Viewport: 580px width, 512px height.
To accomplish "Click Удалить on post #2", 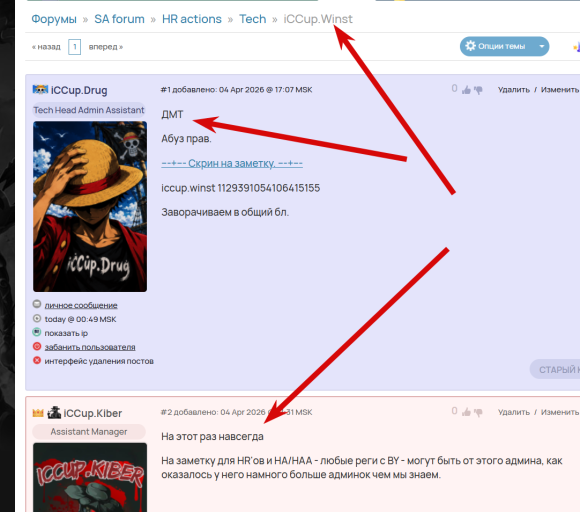I will [513, 412].
